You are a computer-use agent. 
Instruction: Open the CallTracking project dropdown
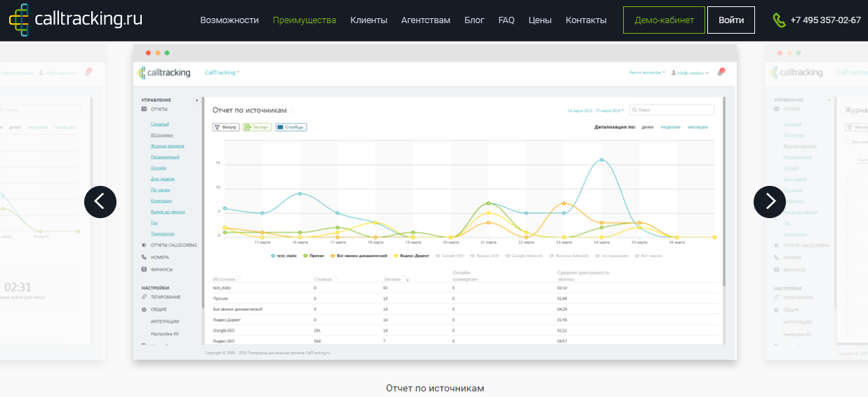(x=222, y=72)
